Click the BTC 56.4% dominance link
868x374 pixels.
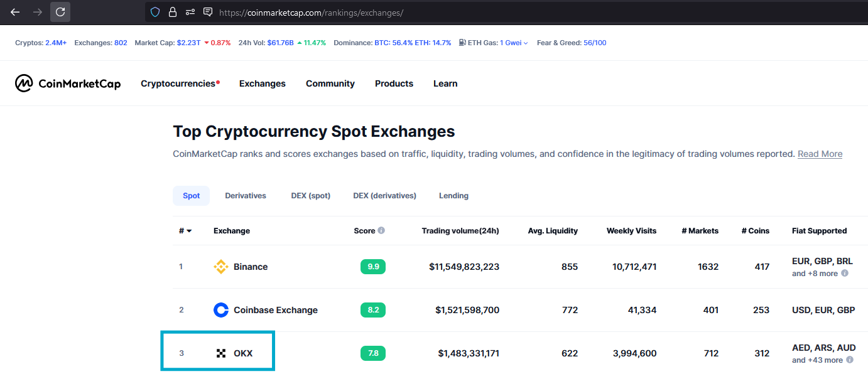(393, 43)
